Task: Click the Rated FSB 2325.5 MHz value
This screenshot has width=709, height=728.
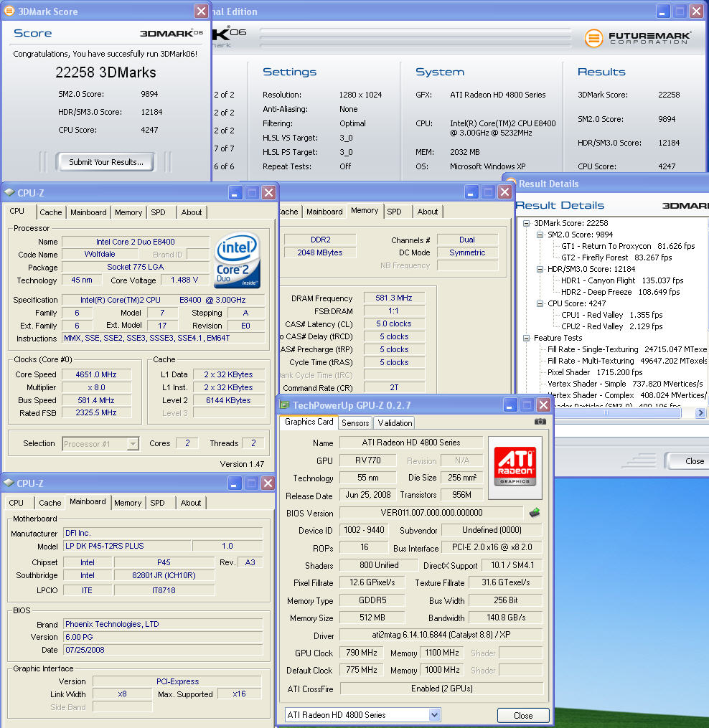Action: tap(96, 412)
